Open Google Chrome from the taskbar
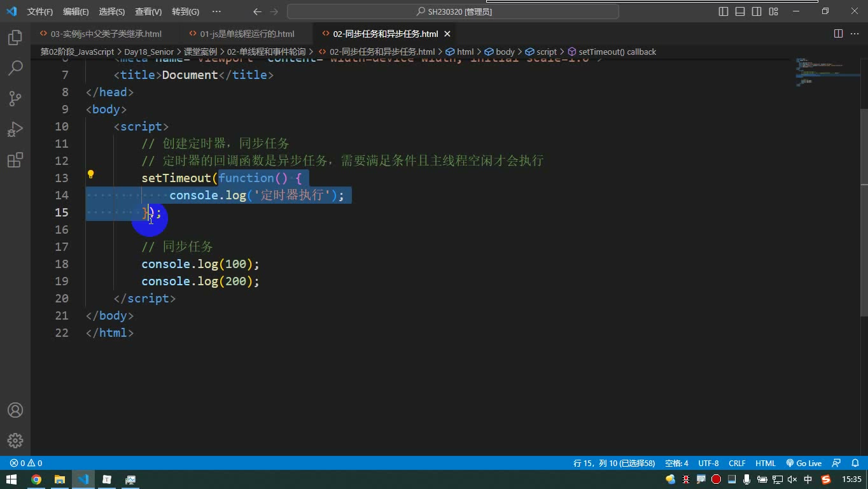The image size is (868, 489). (x=36, y=479)
